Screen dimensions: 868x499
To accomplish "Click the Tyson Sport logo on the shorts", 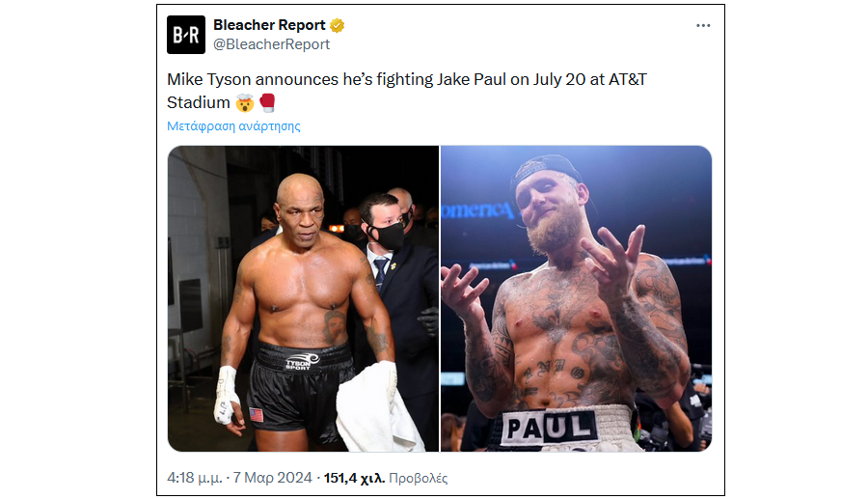I will click(x=299, y=364).
